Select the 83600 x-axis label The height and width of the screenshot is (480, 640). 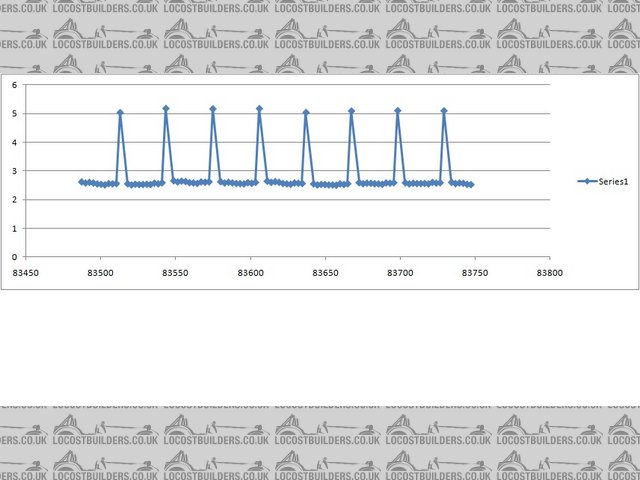(250, 271)
